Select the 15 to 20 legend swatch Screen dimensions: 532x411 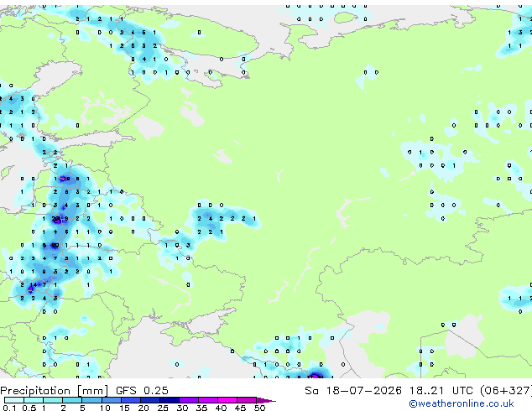131,400
